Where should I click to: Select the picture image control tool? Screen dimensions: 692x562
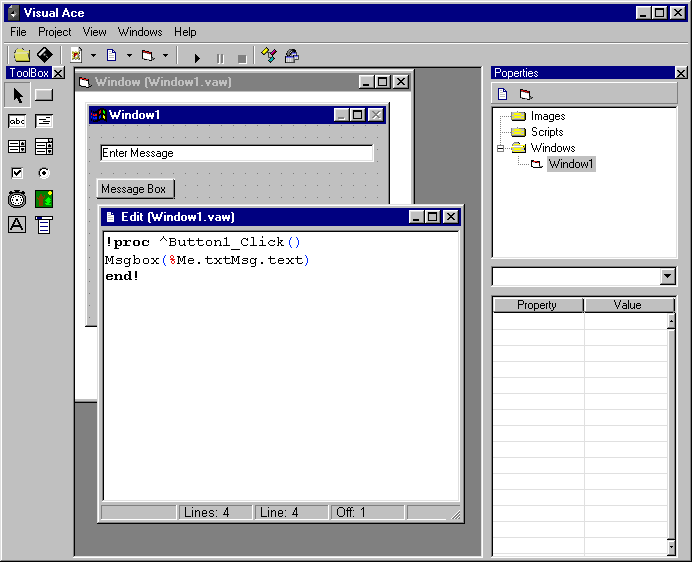coord(44,199)
